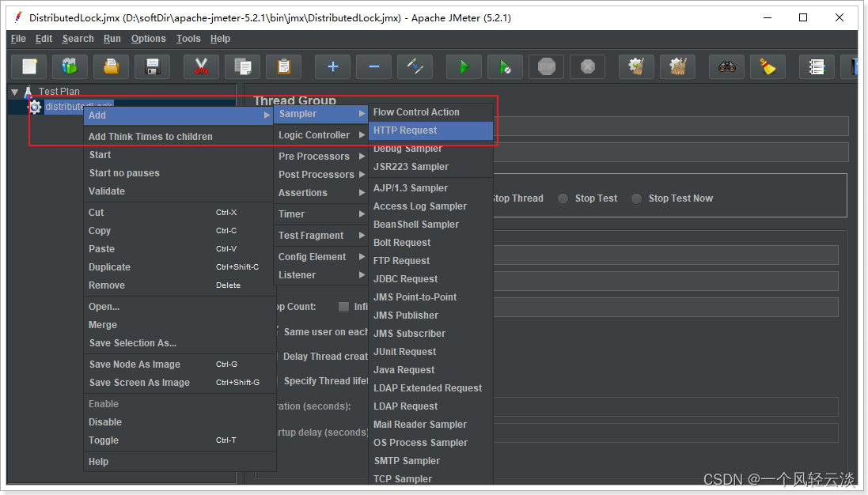
Task: Expand the Sampler submenu
Action: (x=321, y=114)
